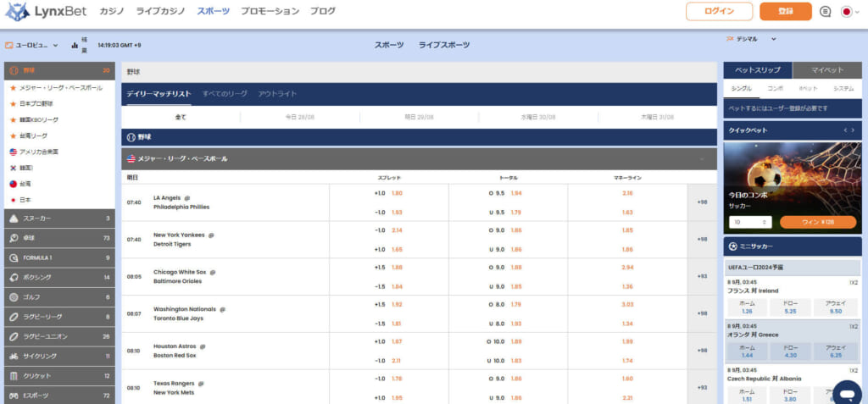Open the デシマル odds format dropdown
This screenshot has width=868, height=404.
pos(751,39)
